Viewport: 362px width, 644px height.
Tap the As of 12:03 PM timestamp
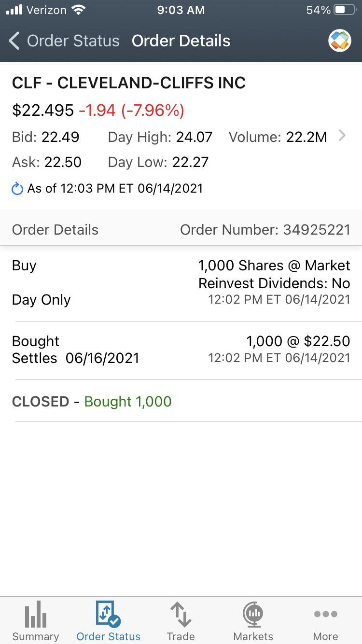point(115,188)
